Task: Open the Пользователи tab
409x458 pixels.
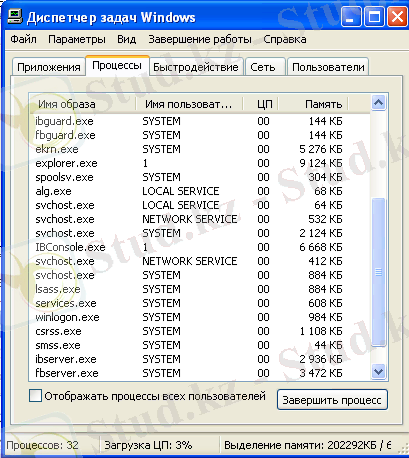Action: click(x=328, y=67)
